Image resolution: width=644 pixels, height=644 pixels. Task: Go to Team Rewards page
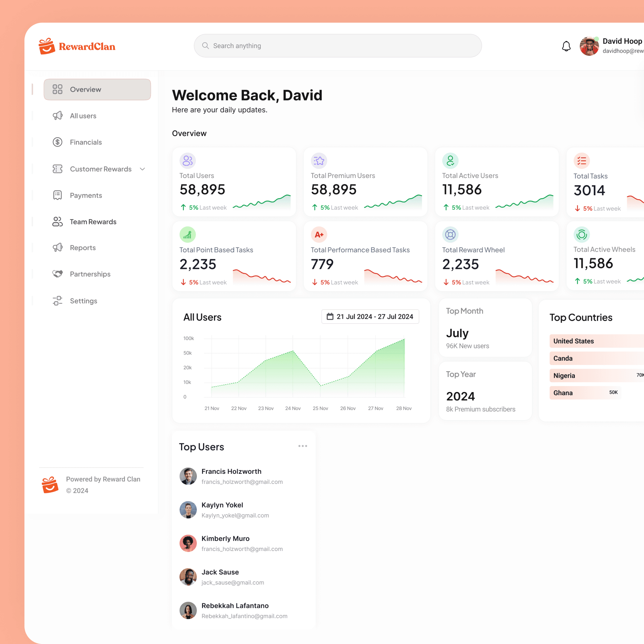[x=93, y=222]
